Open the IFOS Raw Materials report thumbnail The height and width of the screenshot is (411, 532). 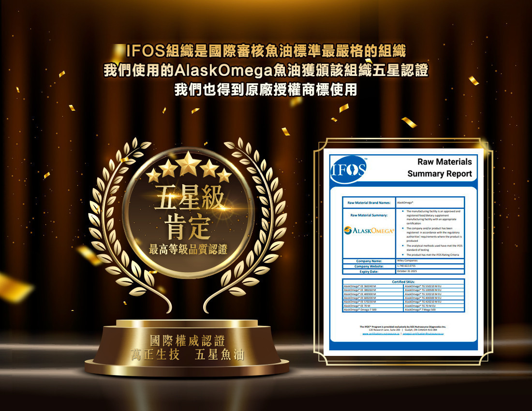403,251
